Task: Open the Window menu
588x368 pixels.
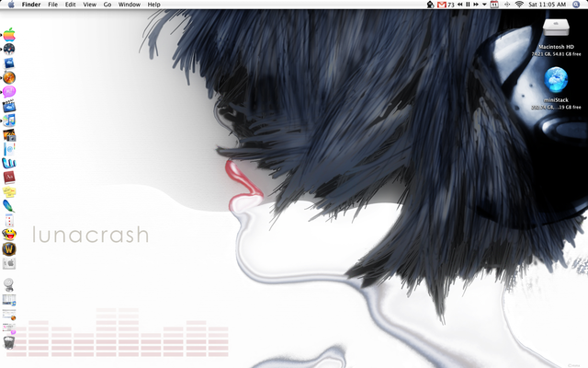Action: (130, 5)
